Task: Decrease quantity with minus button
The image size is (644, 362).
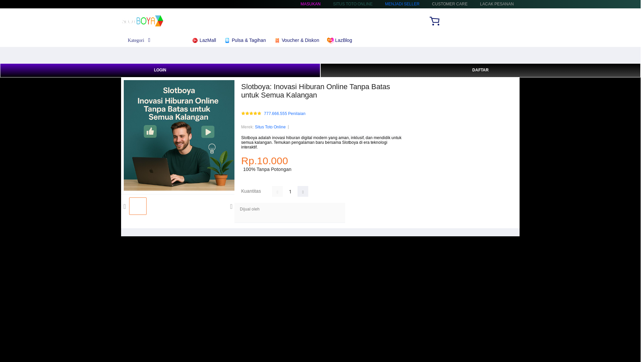Action: (x=277, y=191)
